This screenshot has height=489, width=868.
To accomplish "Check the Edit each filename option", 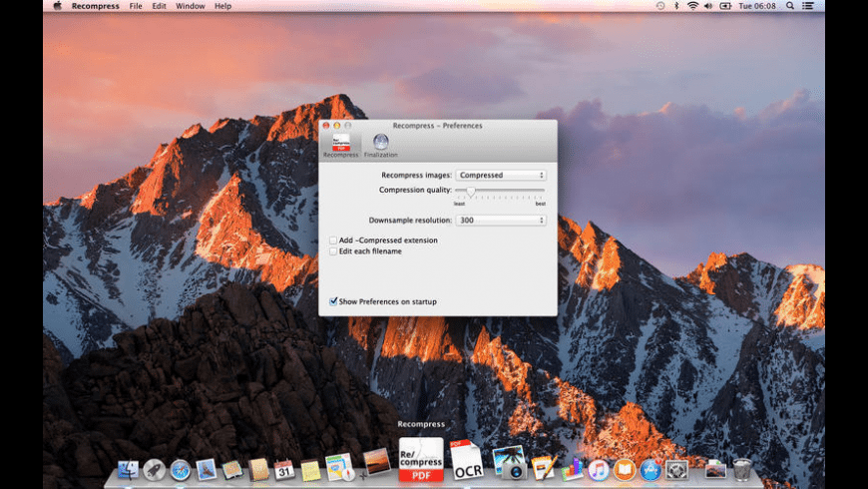I will (x=333, y=251).
